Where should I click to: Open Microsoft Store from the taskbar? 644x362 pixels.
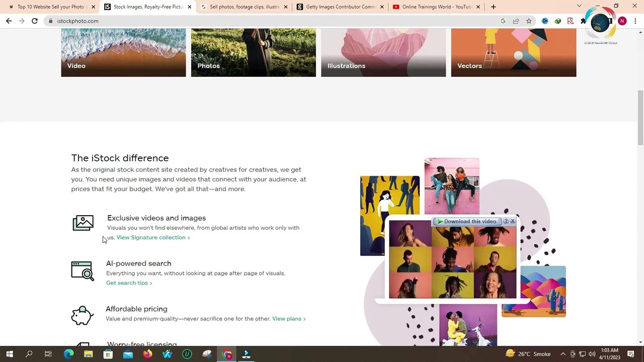(x=108, y=354)
